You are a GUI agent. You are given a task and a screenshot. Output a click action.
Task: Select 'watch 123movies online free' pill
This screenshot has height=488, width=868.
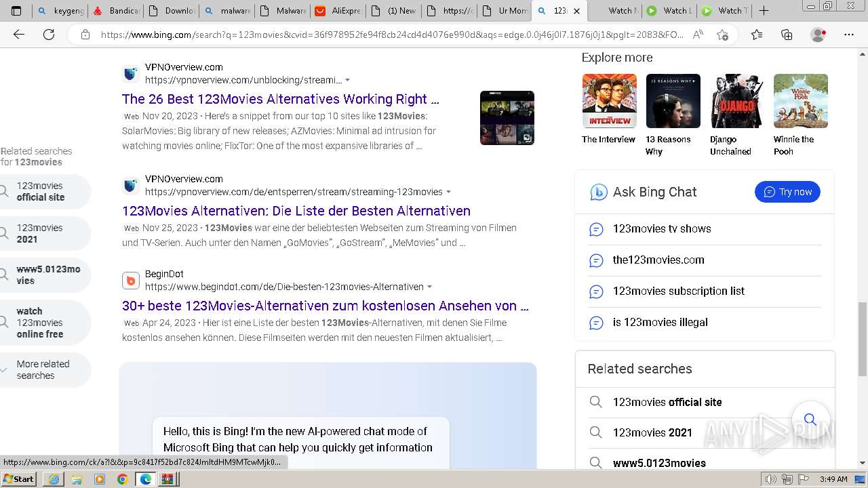[45, 323]
